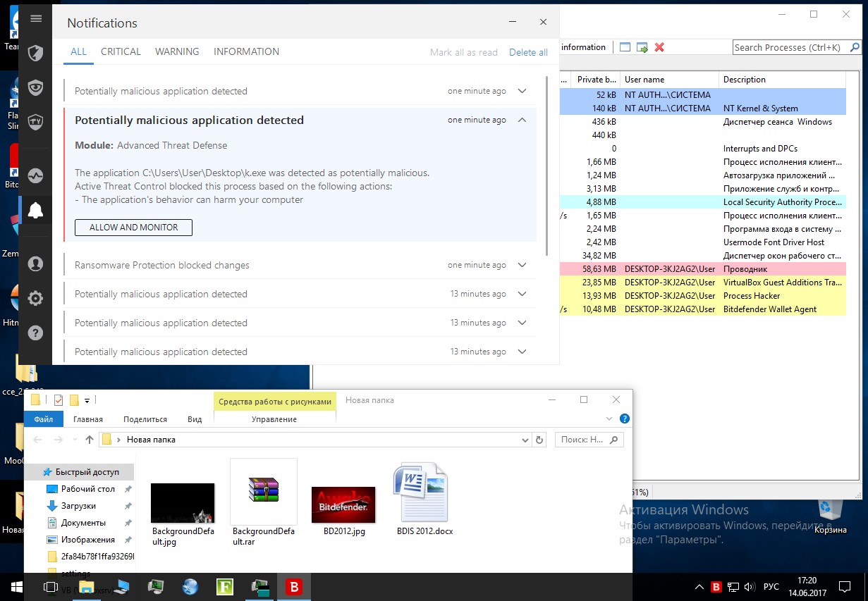
Task: Switch to the CRITICAL notifications tab
Action: (121, 51)
